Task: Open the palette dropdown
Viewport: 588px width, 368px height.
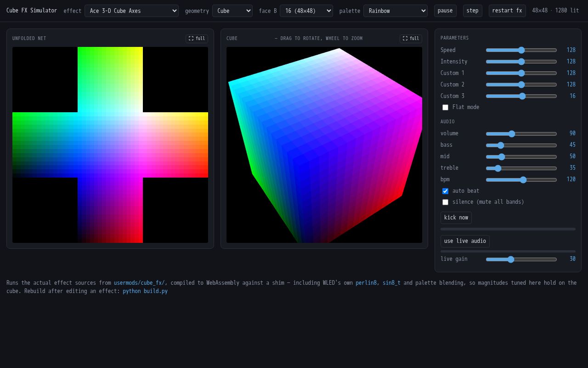Action: coord(396,11)
